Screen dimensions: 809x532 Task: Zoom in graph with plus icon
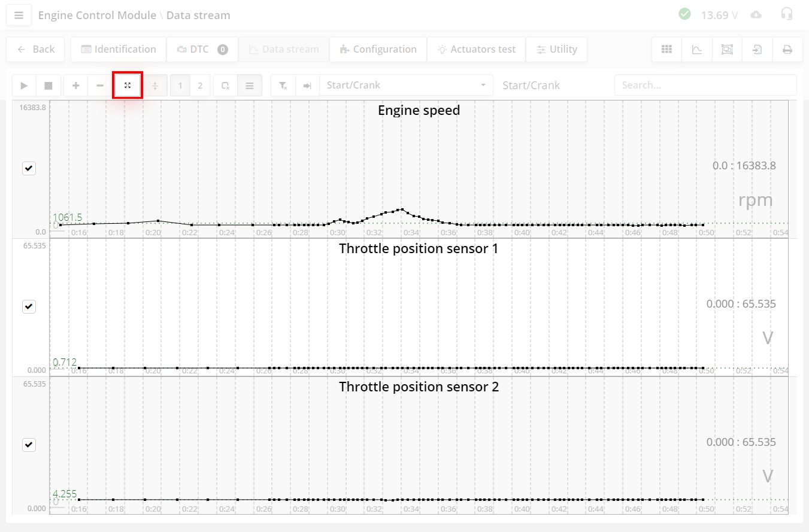(x=75, y=86)
